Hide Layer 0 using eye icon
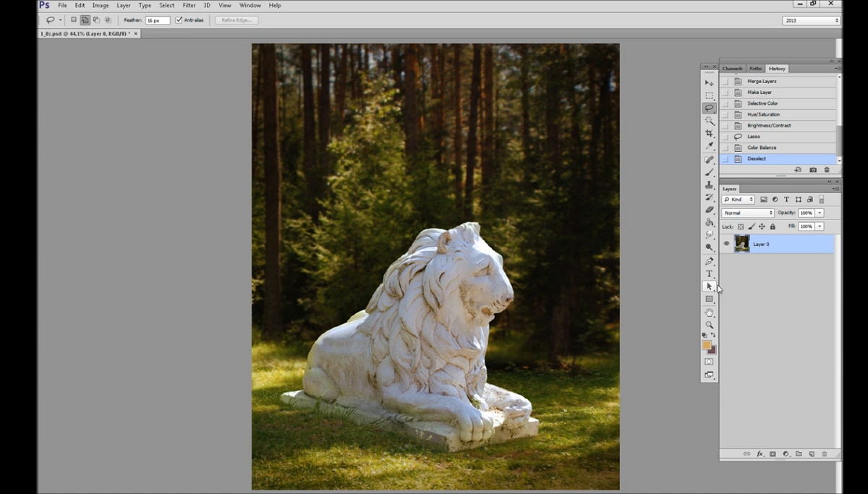This screenshot has width=868, height=494. coord(726,244)
